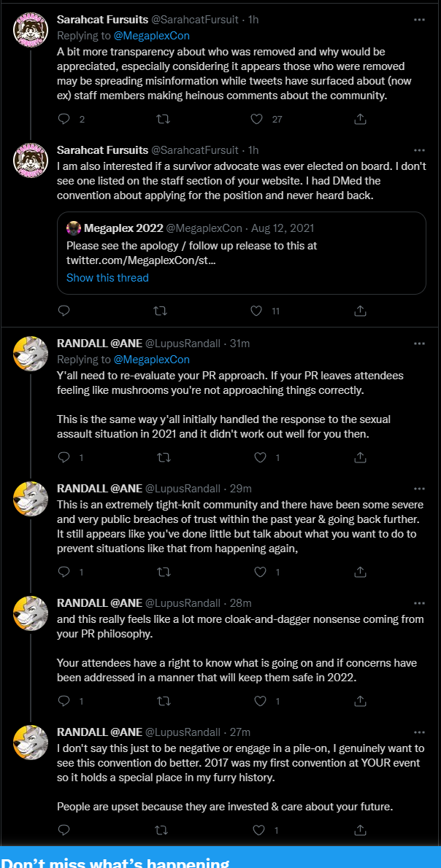Reply to Randall's last tweet about 2017 convention
The image size is (441, 868).
[x=64, y=830]
